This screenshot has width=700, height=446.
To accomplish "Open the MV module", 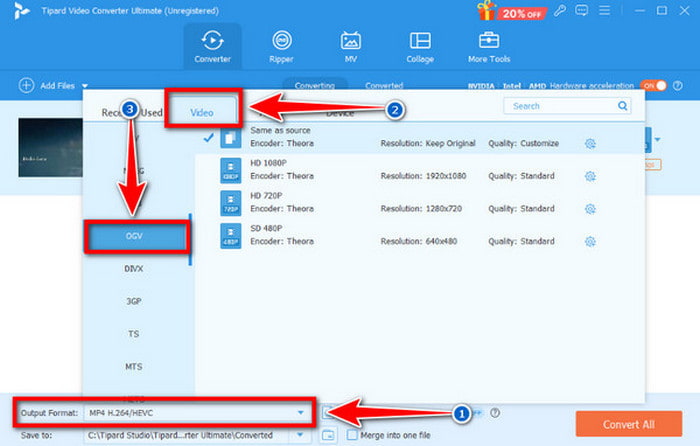I will (350, 46).
